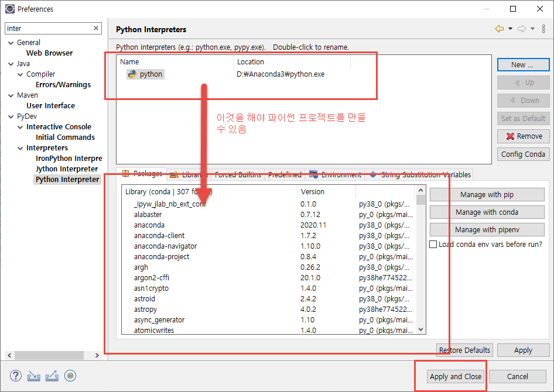
Task: Click Manage with conda button
Action: [x=487, y=212]
